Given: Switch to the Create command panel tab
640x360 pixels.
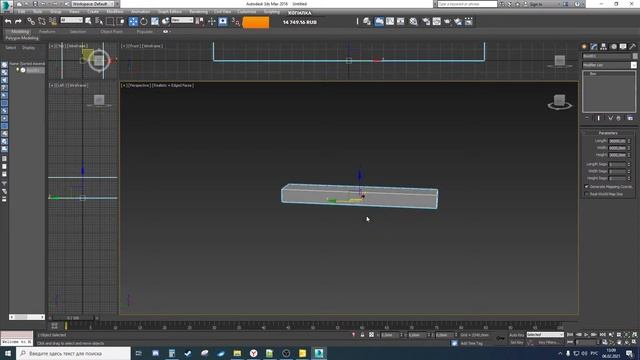Looking at the screenshot, I should (584, 47).
